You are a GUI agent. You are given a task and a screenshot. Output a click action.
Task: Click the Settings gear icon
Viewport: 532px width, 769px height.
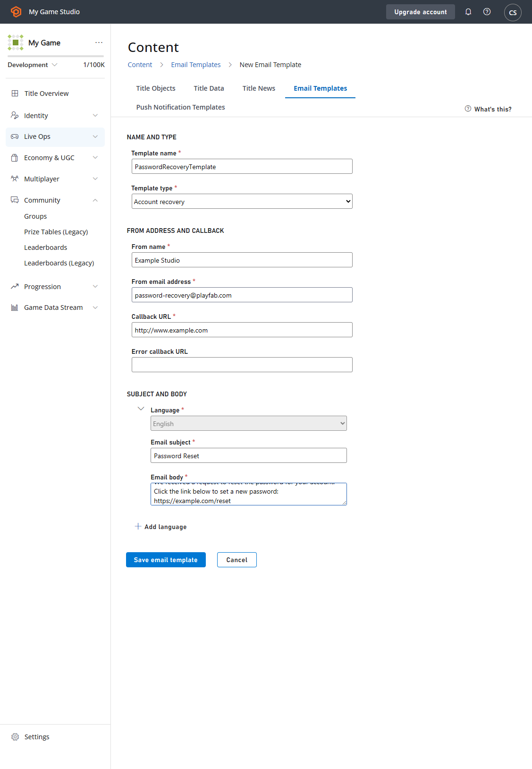[15, 737]
